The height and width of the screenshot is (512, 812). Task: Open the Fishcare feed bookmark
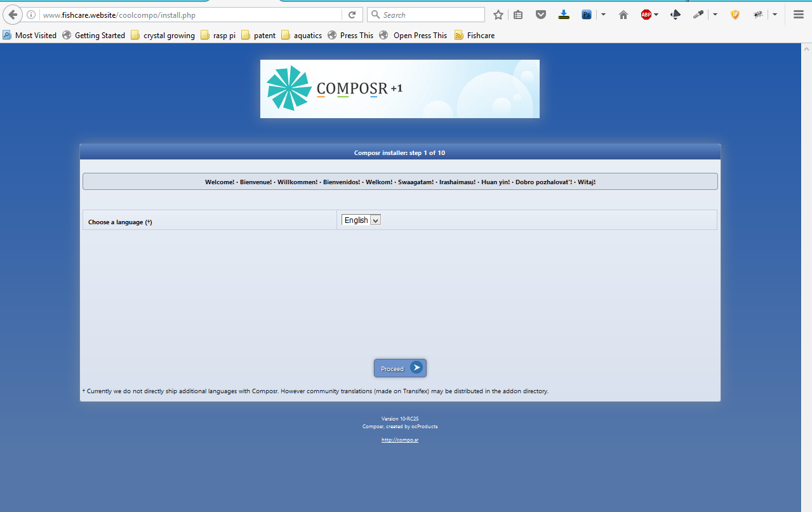(475, 36)
